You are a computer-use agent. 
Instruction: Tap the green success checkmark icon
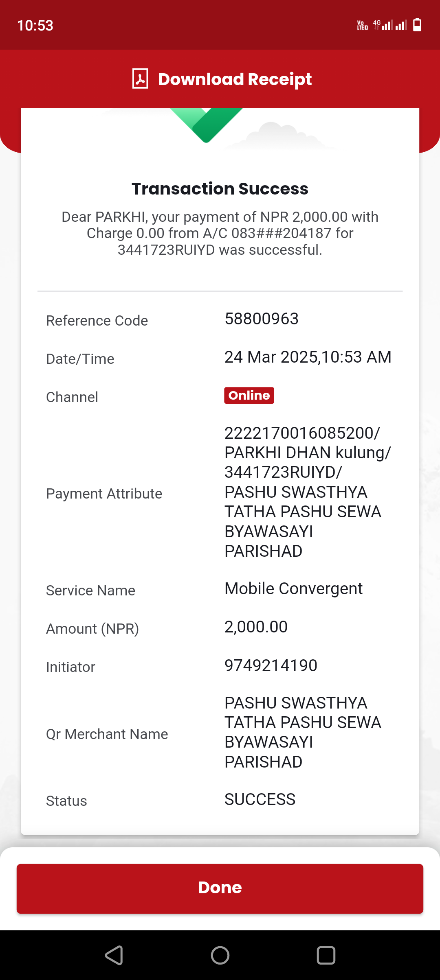(206, 125)
